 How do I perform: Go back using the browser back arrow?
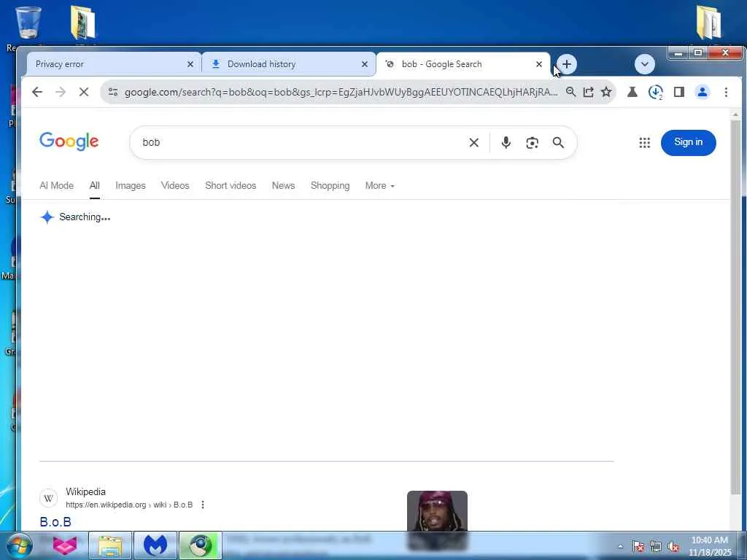[x=37, y=92]
